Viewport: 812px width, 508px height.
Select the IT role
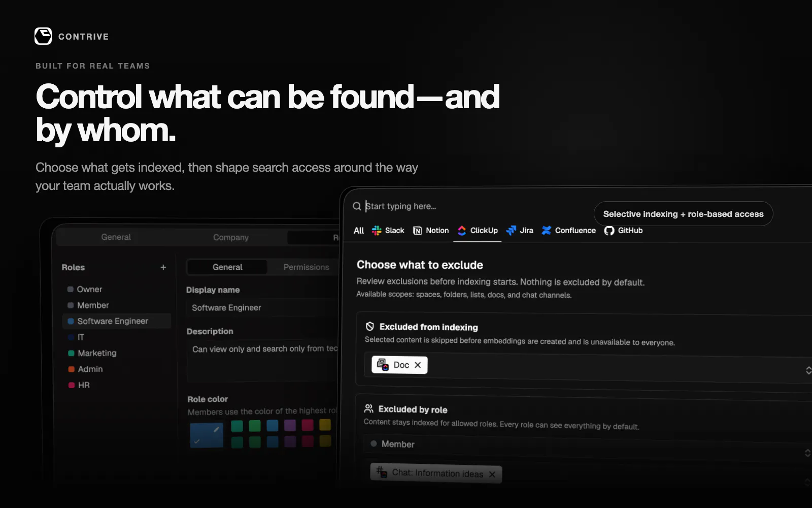click(x=116, y=337)
